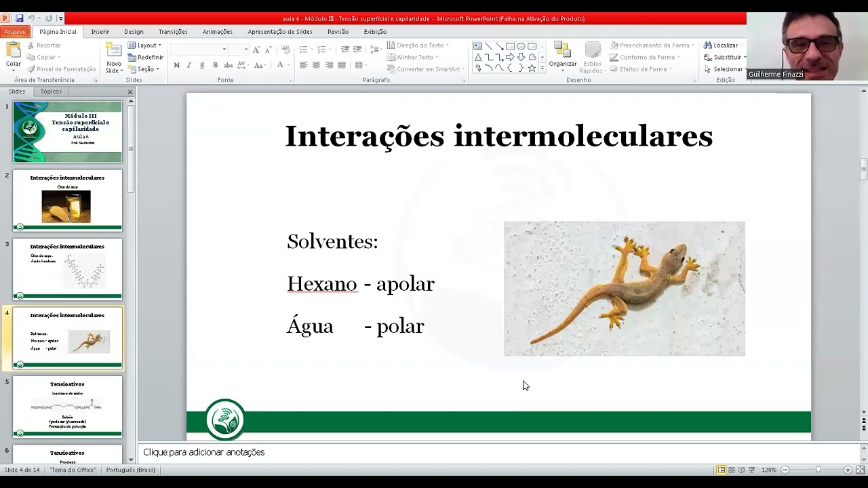The image size is (868, 488).
Task: Start the slideshow from the status bar icon
Action: [751, 470]
